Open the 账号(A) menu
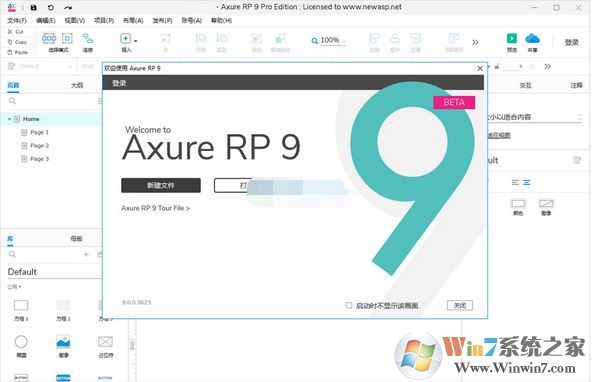592x382 pixels. (x=192, y=20)
